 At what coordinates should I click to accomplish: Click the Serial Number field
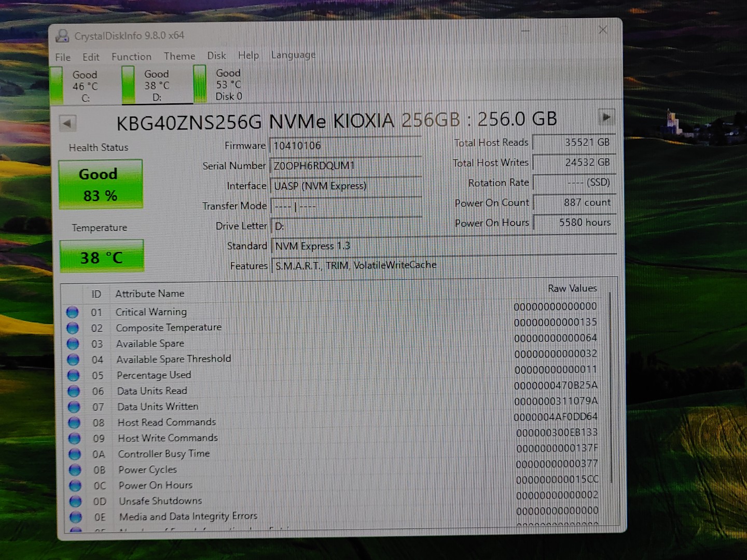click(345, 166)
